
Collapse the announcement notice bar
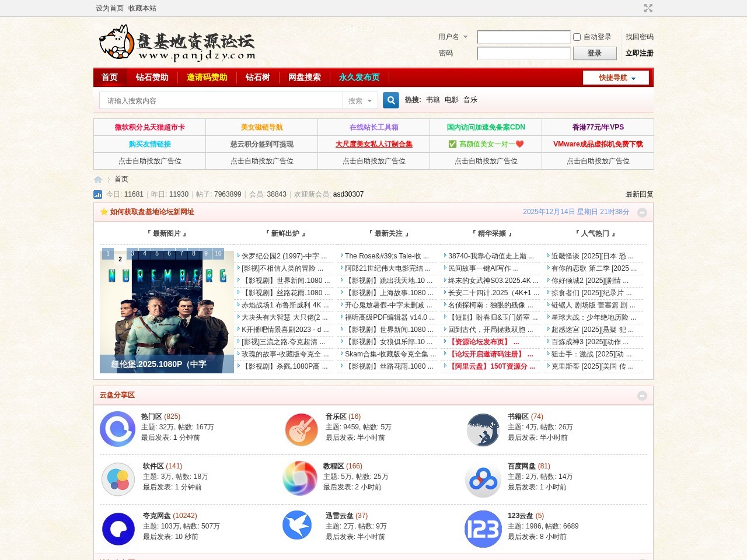(642, 212)
